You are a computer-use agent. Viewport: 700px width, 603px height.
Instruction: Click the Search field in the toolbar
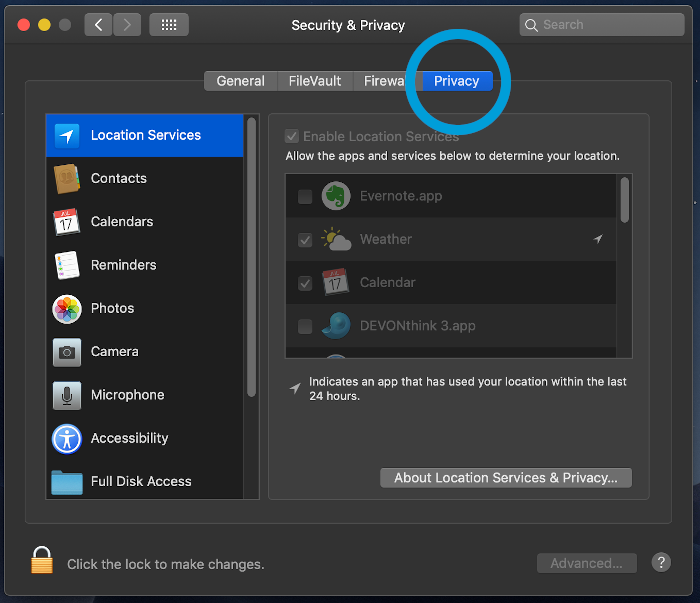600,25
